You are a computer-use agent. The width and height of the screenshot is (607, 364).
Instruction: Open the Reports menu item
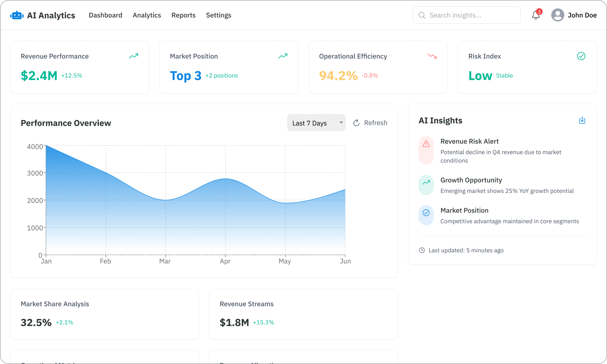click(x=183, y=15)
